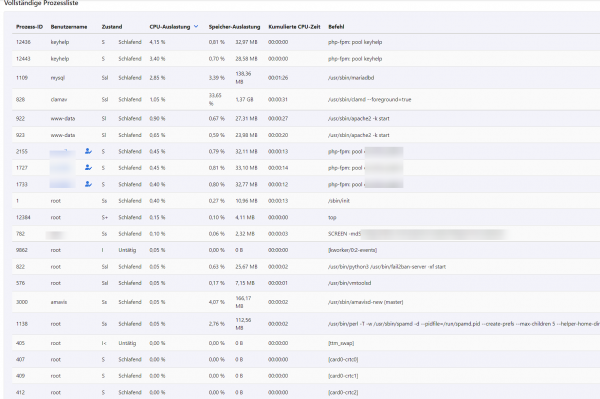Viewport: 600px width, 399px height.
Task: Click the [kworker/0:2-events] command
Action: (352, 250)
